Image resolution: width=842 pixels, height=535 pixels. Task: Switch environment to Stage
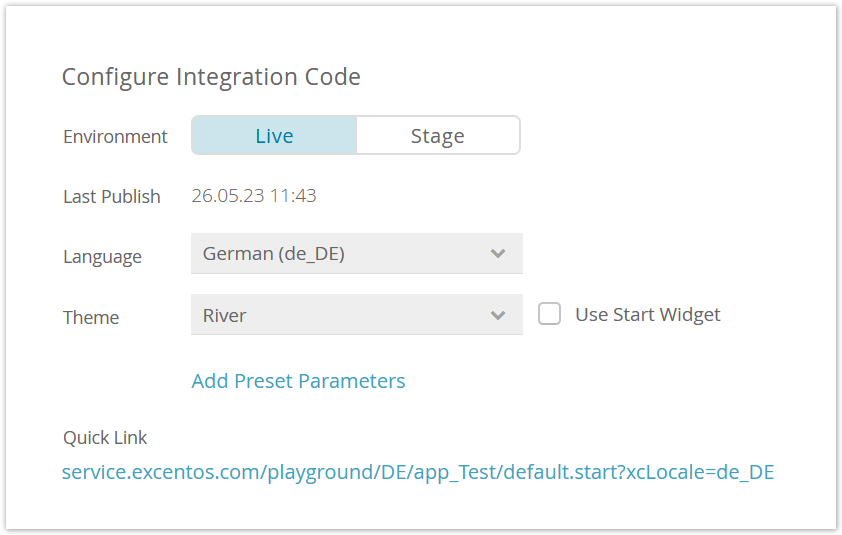(438, 135)
